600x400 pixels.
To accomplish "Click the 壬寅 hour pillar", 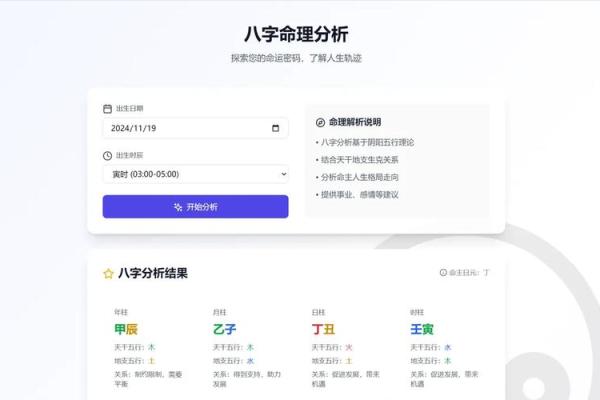I will (x=422, y=329).
